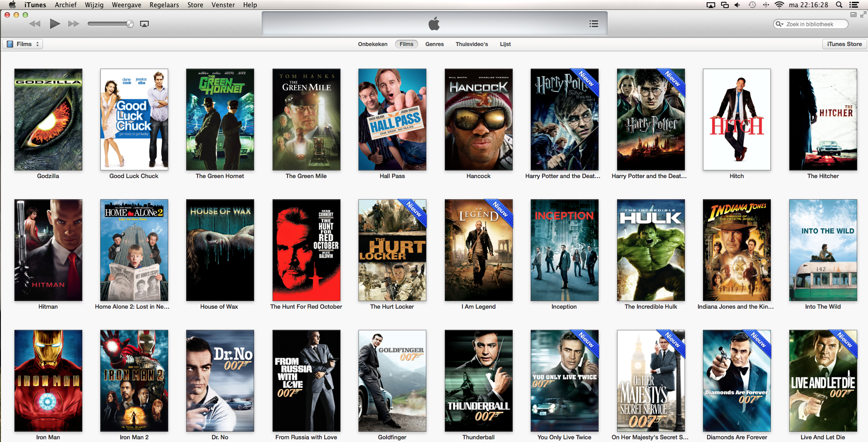Switch to the Genres tab
The width and height of the screenshot is (868, 442).
point(434,44)
